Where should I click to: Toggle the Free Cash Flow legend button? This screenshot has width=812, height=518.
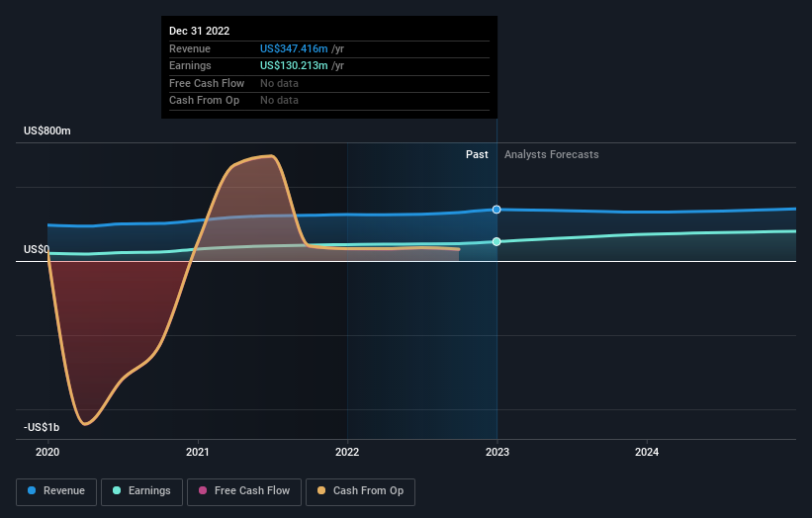244,491
